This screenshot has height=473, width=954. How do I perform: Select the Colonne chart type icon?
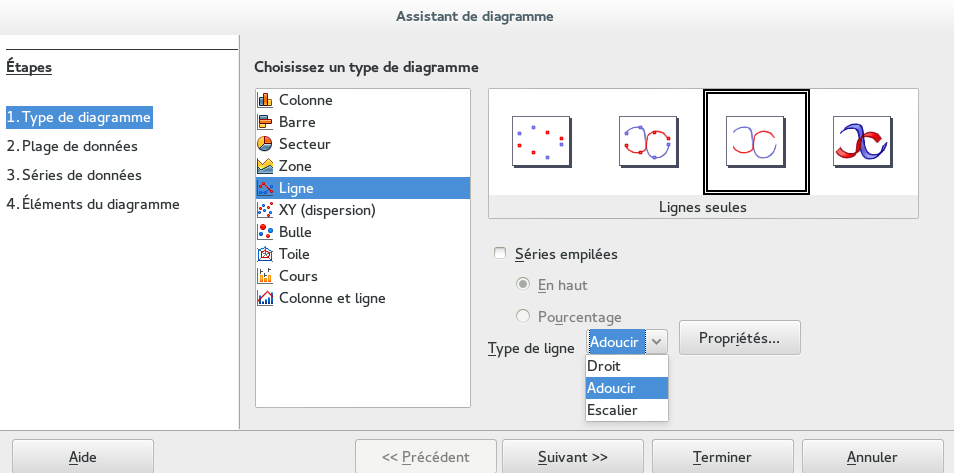(265, 100)
